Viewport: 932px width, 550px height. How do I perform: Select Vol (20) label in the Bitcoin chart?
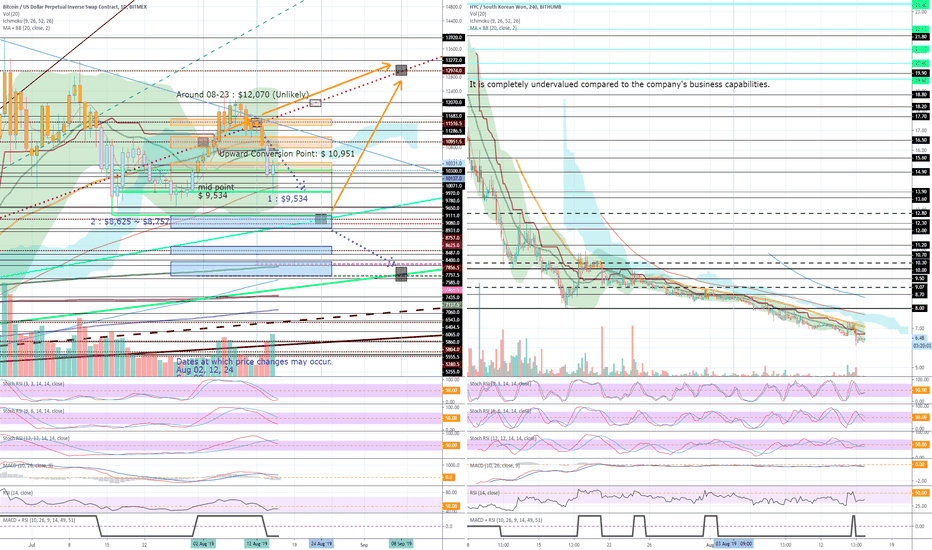(10, 14)
